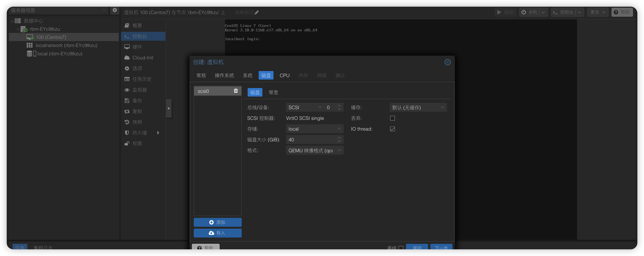
Task: Open the 硬件 hardware monitor icon
Action: (x=127, y=47)
